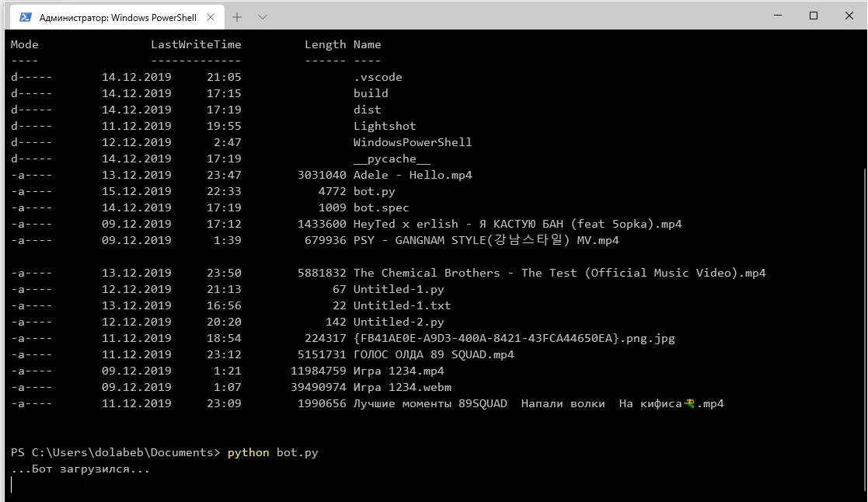Click the Adele - Hello.mp4 file name
This screenshot has width=868, height=502.
click(x=413, y=175)
